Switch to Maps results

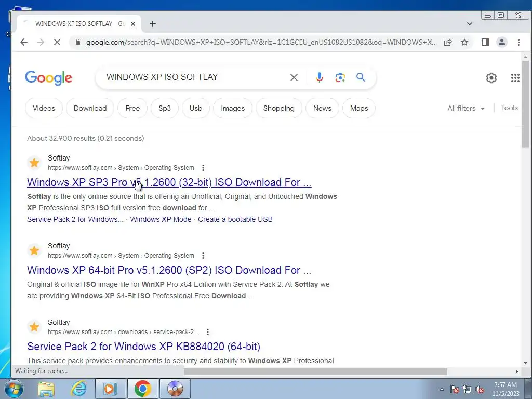(359, 108)
